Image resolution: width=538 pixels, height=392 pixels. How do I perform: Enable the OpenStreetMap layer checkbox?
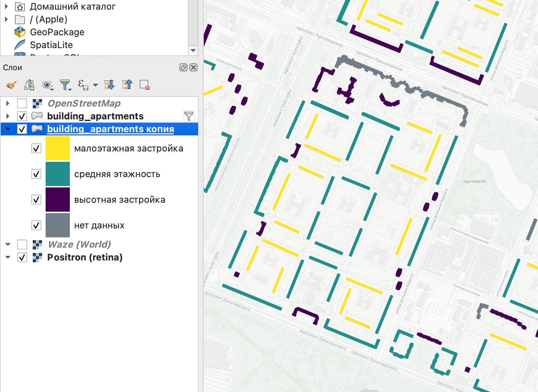click(22, 103)
